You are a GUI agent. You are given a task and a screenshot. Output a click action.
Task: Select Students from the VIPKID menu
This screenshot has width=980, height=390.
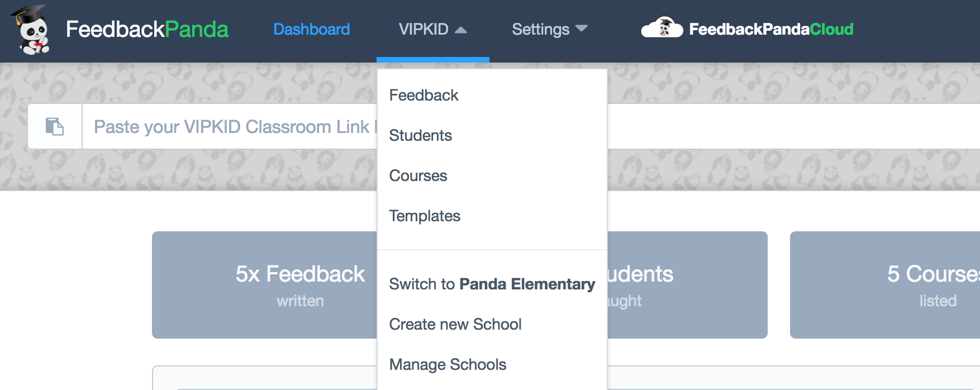point(421,135)
